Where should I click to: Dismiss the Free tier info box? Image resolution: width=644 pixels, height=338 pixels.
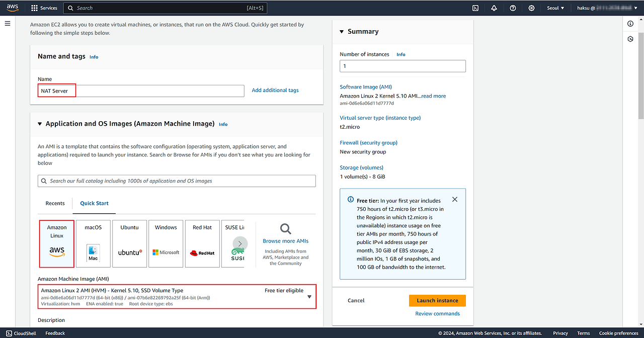tap(455, 200)
